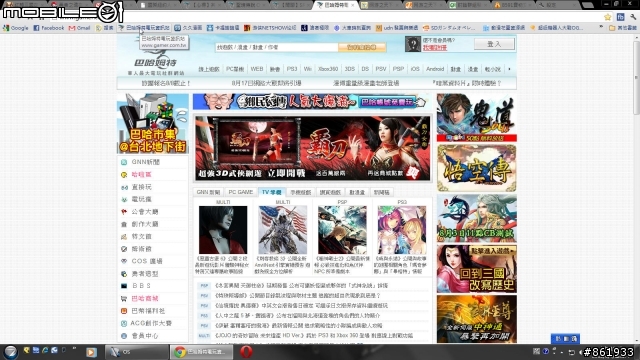640x360 pixels.
Task: Select the GNN 新聞 tab
Action: click(208, 192)
